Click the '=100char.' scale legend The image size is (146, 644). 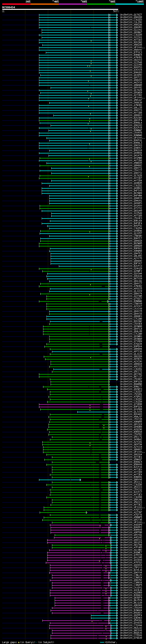108,642
